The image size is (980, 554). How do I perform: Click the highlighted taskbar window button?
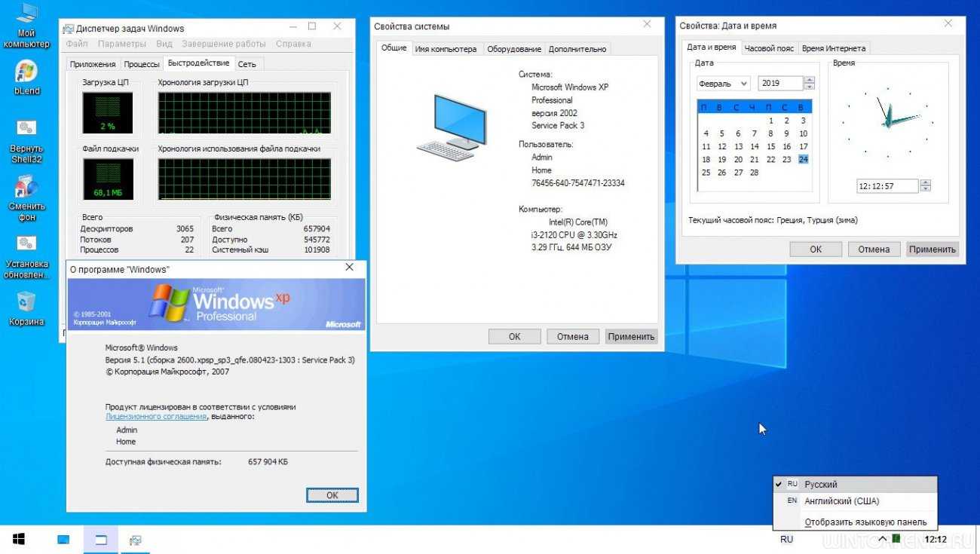[x=101, y=540]
